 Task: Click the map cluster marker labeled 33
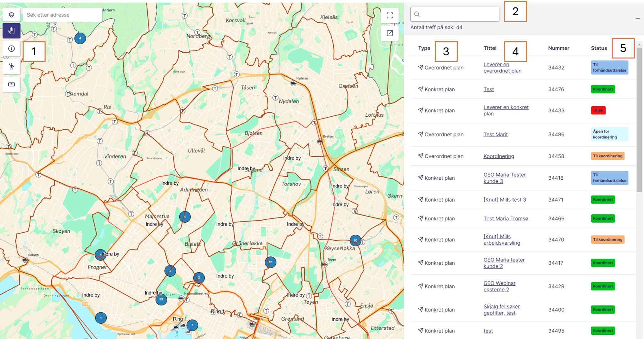point(161,299)
